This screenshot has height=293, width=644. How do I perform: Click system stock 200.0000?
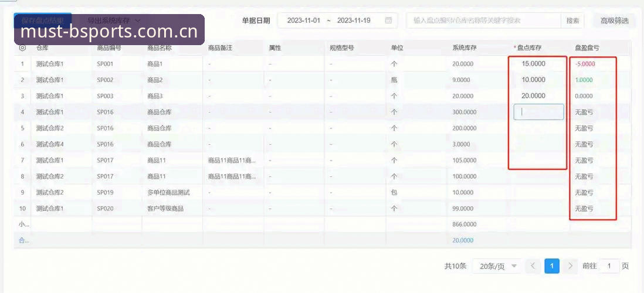[x=464, y=128]
